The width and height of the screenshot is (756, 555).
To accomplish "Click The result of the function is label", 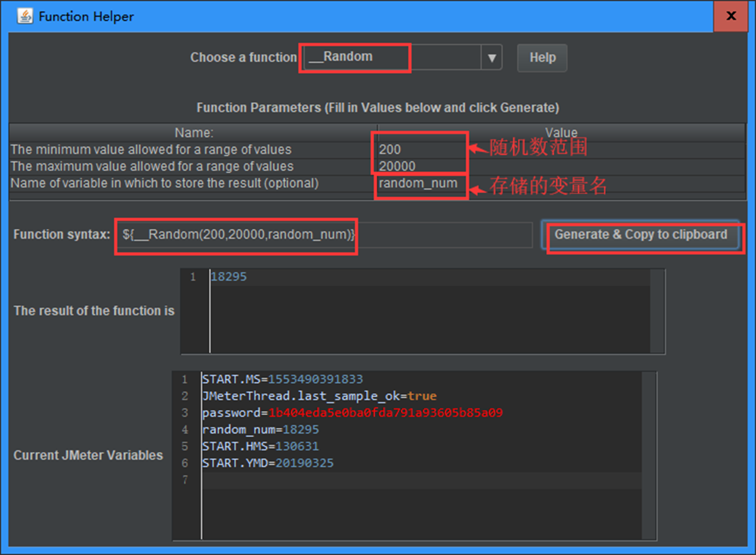I will click(94, 311).
